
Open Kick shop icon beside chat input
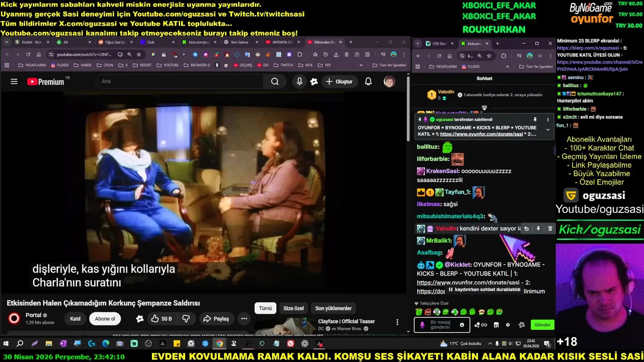click(496, 325)
